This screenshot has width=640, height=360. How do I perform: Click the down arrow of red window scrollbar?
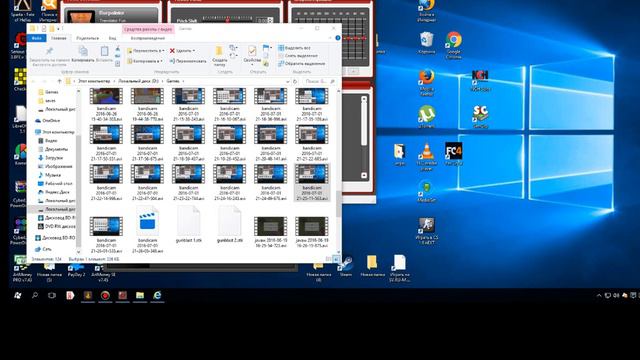coord(364,176)
